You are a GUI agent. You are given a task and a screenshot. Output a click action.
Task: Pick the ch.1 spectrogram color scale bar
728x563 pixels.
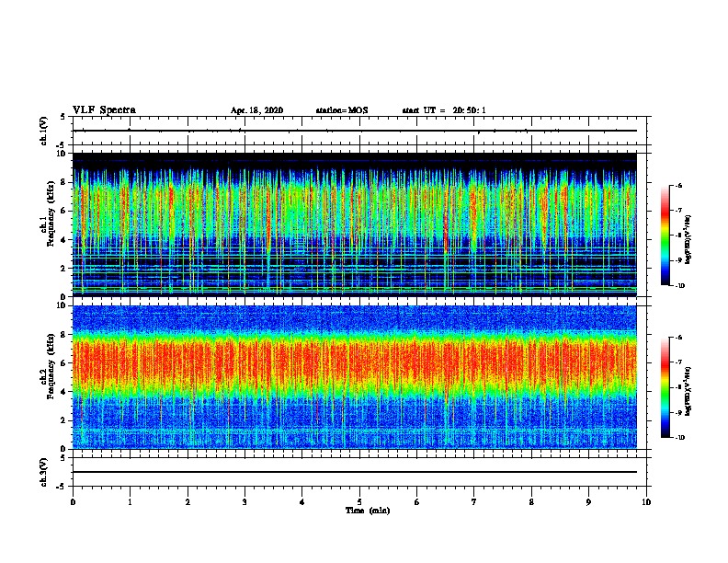point(665,236)
